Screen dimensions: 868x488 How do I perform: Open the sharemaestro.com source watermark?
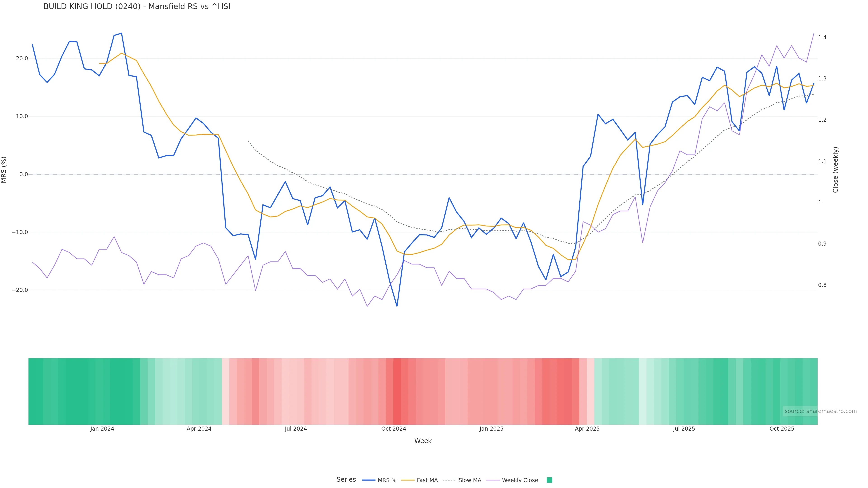click(x=821, y=411)
